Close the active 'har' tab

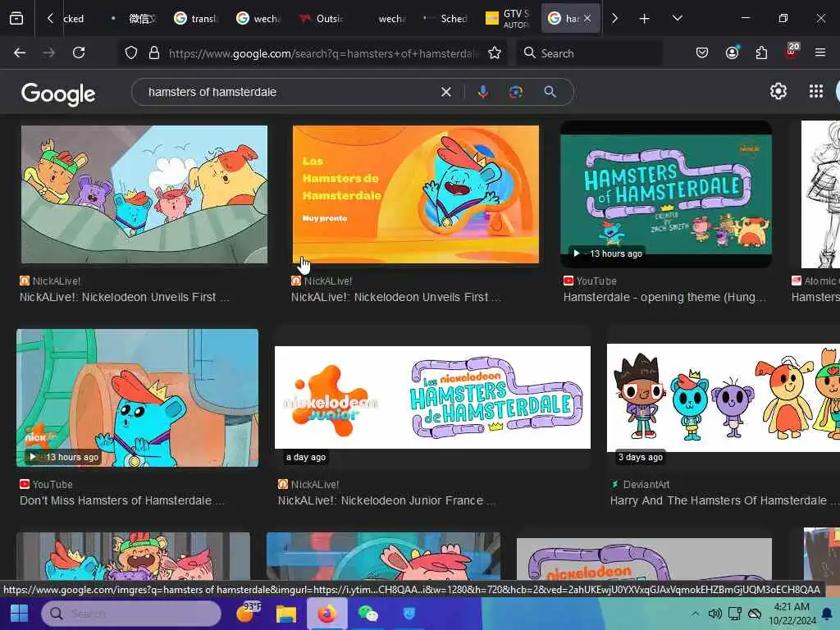point(587,18)
